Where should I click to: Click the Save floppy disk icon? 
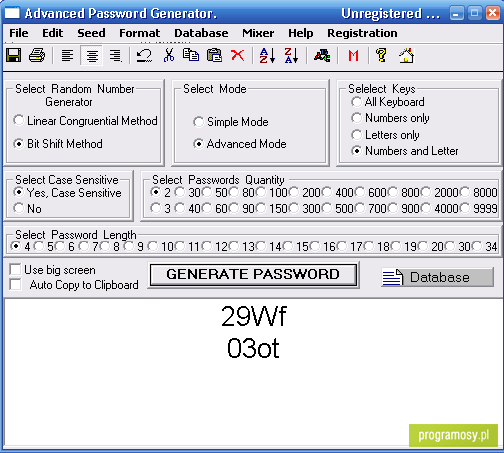(14, 55)
